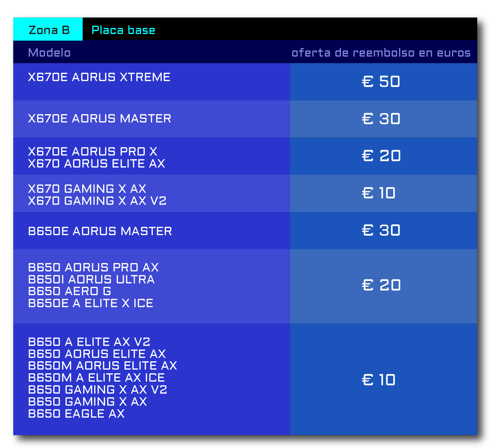Click € 30 beside X670E AORUS MASTER
Screen dimensions: 490x448
381,119
